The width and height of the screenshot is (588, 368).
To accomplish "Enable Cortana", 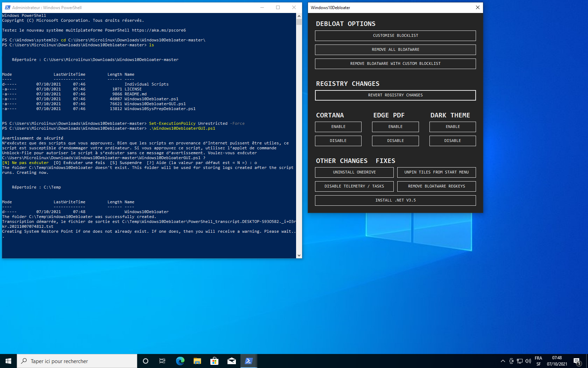I will point(338,127).
